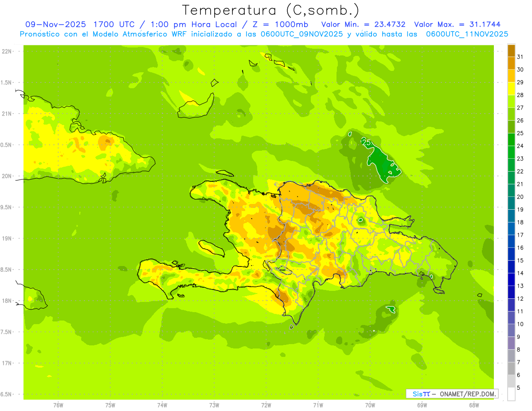Click the 72W longitude axis label
532x411 pixels.
tap(266, 405)
